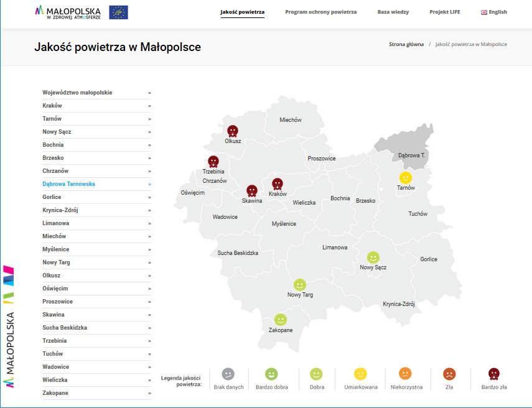Click the Trzebinia very bad air icon
Viewport: 532px width, 408px height.
click(213, 161)
